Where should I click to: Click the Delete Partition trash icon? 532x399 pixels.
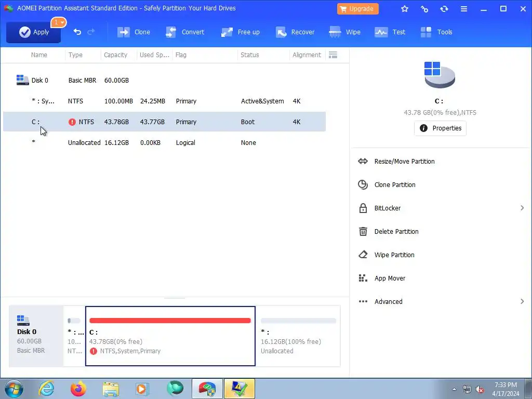tap(363, 231)
